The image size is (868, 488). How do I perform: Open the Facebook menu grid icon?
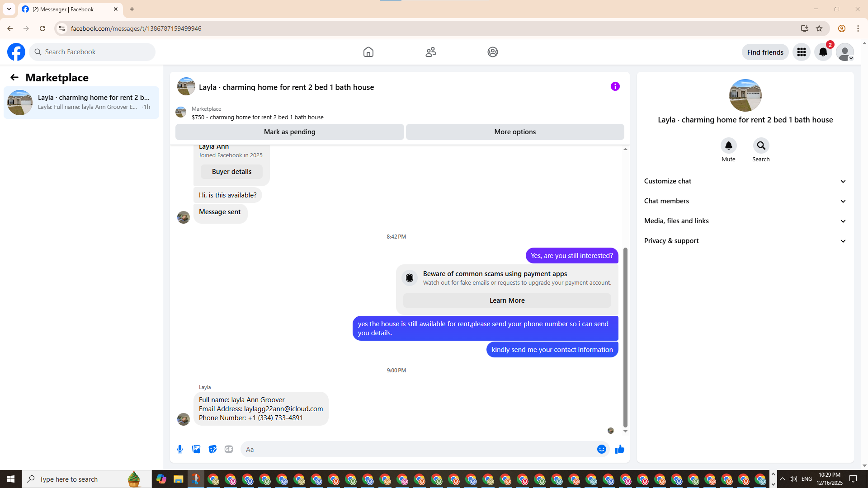coord(802,52)
